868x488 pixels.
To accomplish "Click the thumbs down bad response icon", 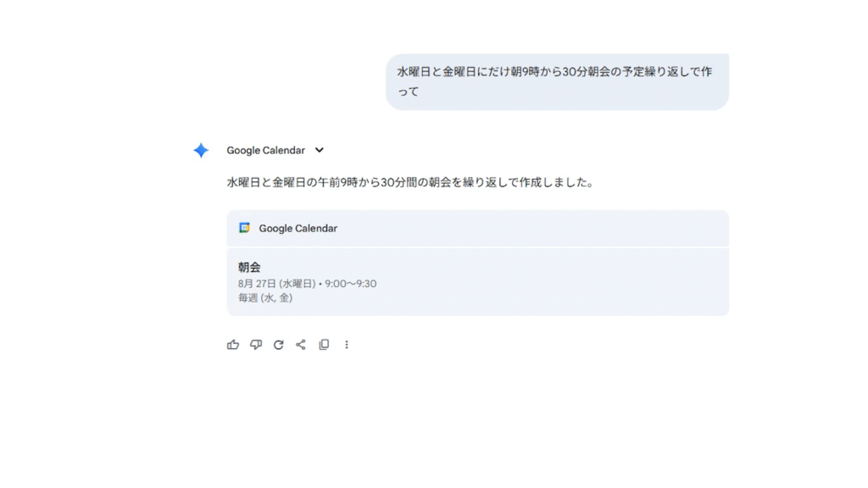I will (x=256, y=345).
